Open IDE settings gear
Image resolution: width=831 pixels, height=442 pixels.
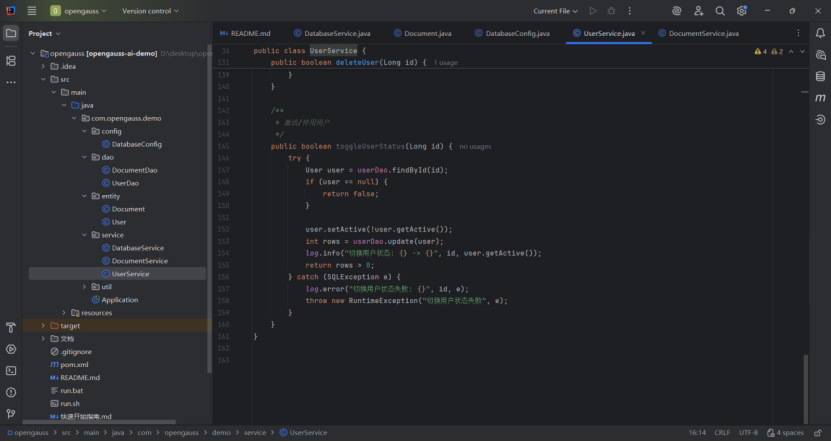pos(741,11)
